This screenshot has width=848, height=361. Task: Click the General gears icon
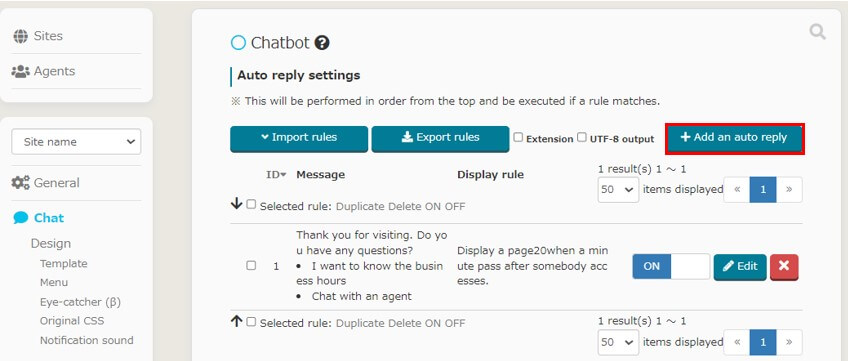[21, 183]
